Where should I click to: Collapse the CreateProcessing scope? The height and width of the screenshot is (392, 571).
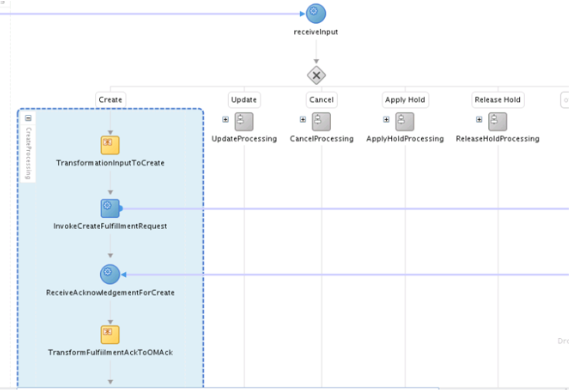point(28,118)
